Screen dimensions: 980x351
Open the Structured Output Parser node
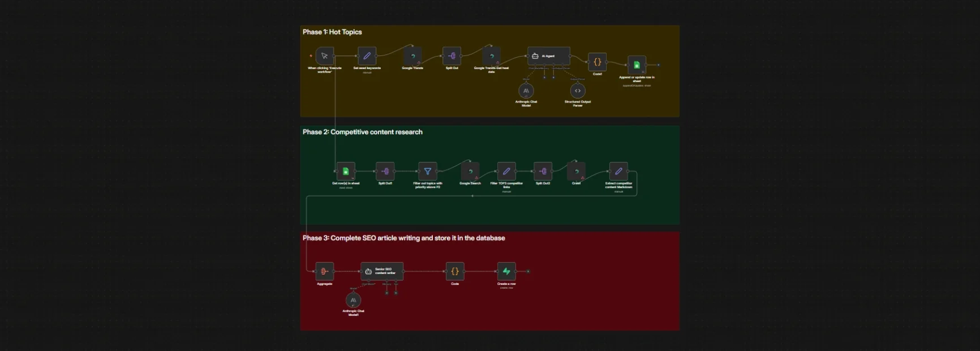[578, 91]
